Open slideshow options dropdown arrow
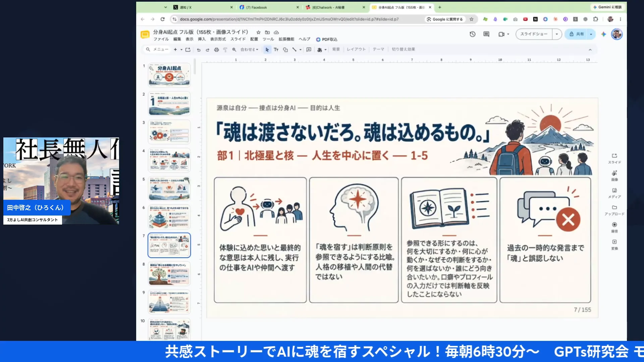Screen dimensions: 644x362 coord(557,34)
